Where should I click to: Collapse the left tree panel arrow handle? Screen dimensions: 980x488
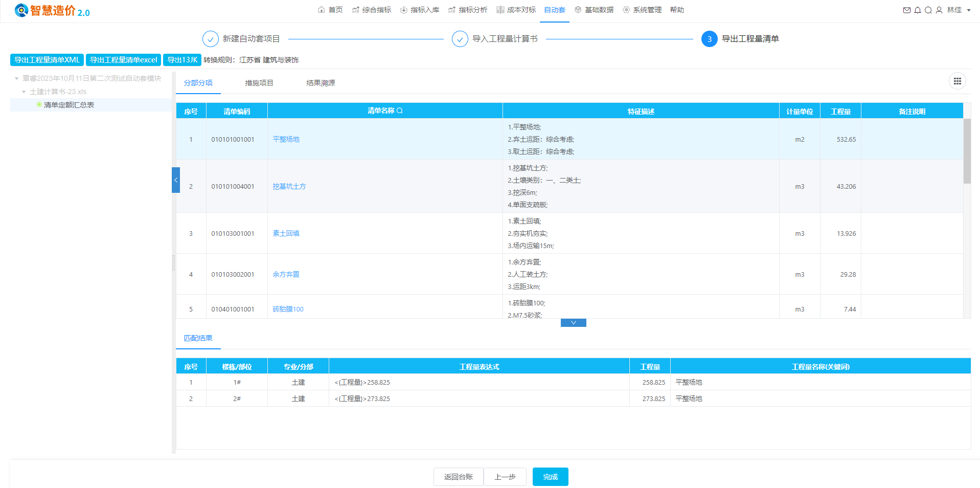click(x=176, y=180)
